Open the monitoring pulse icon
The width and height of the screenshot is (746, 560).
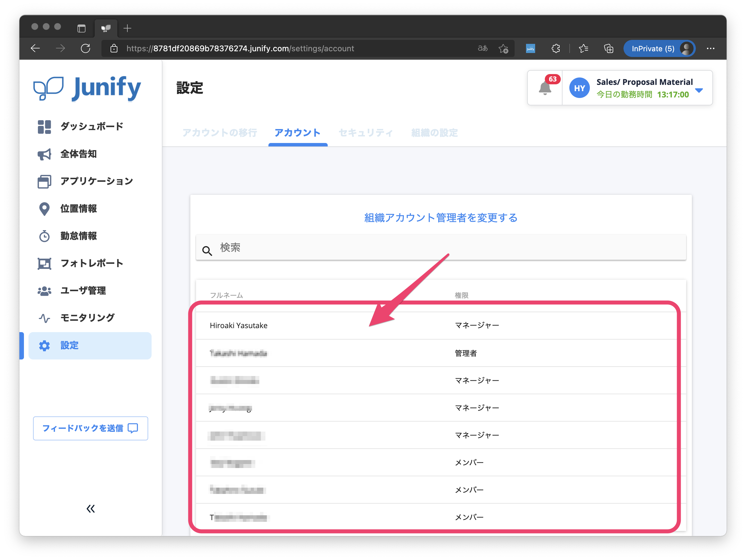[x=44, y=318]
